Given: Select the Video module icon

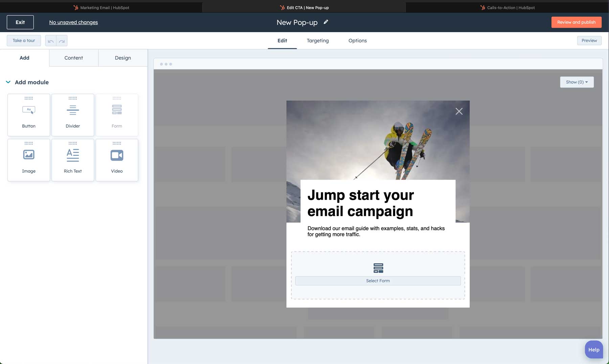Looking at the screenshot, I should [117, 155].
